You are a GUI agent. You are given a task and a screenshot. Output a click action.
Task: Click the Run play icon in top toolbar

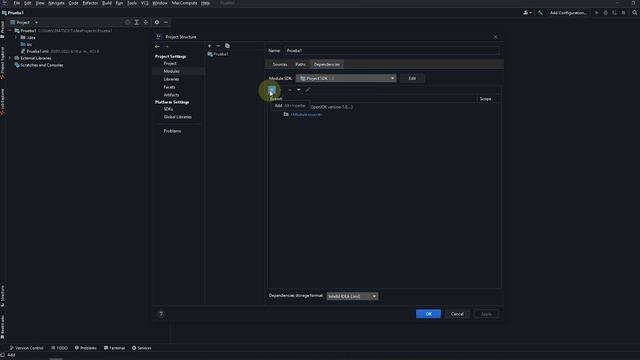[x=597, y=13]
